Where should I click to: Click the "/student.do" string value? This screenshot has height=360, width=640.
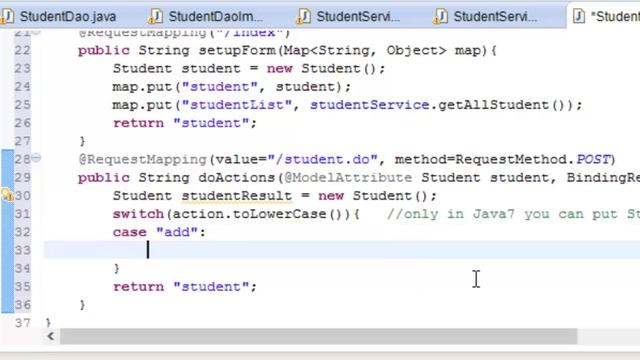pyautogui.click(x=322, y=159)
